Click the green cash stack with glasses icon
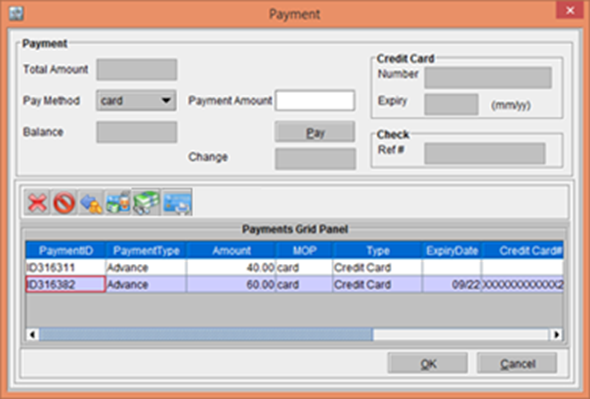 [x=146, y=203]
